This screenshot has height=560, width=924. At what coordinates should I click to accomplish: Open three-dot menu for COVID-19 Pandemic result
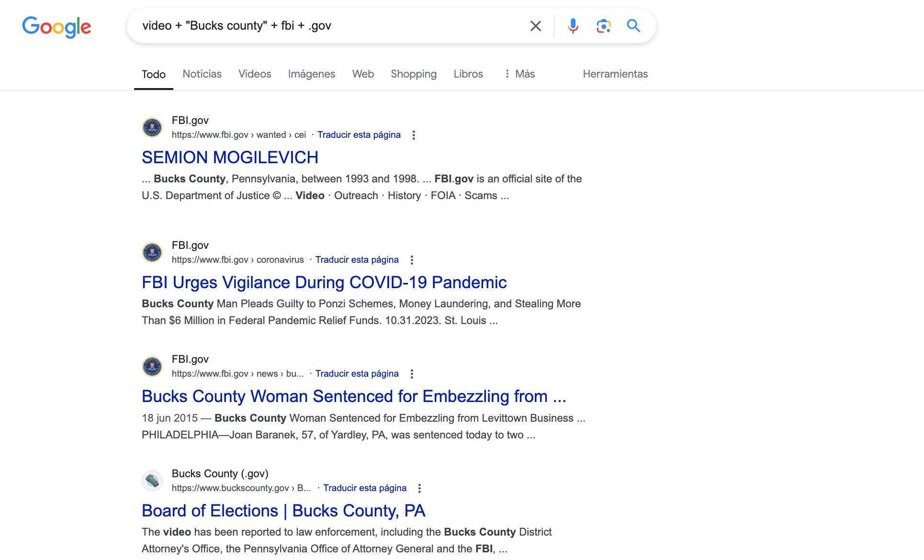412,260
